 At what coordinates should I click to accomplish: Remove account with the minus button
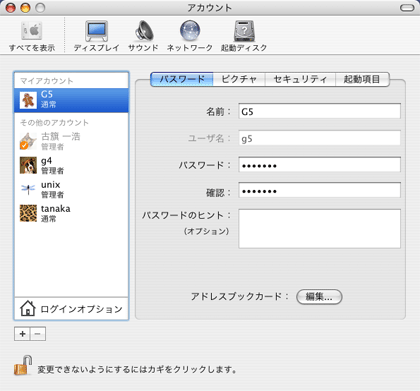tap(38, 334)
